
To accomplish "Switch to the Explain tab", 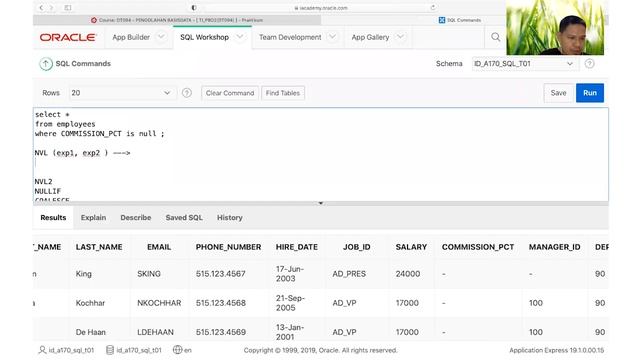I will pos(93,218).
